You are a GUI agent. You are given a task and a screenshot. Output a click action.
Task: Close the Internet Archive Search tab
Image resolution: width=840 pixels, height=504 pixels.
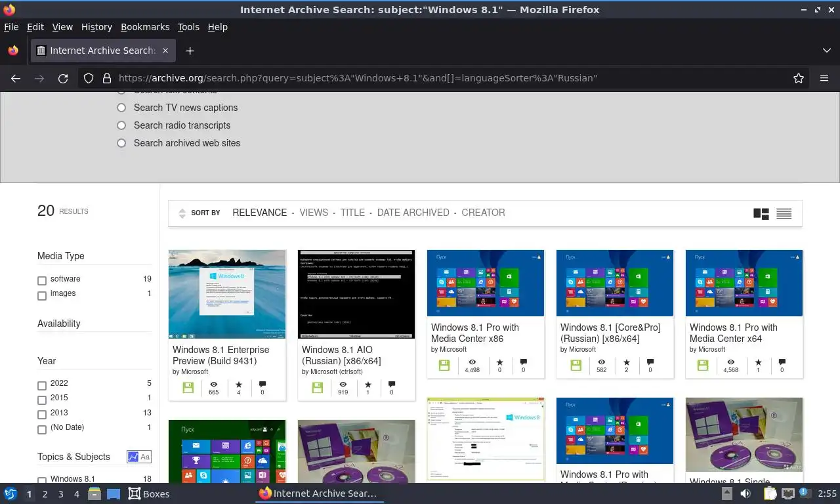165,51
